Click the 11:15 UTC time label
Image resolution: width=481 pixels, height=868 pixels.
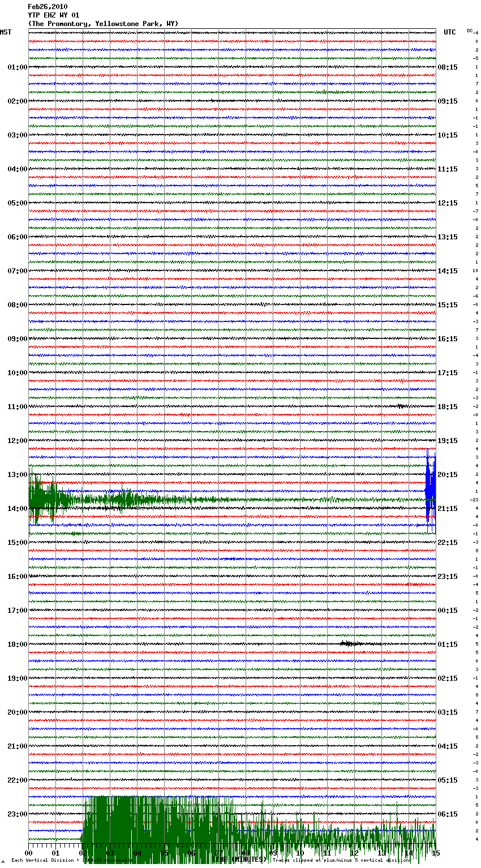coord(448,169)
